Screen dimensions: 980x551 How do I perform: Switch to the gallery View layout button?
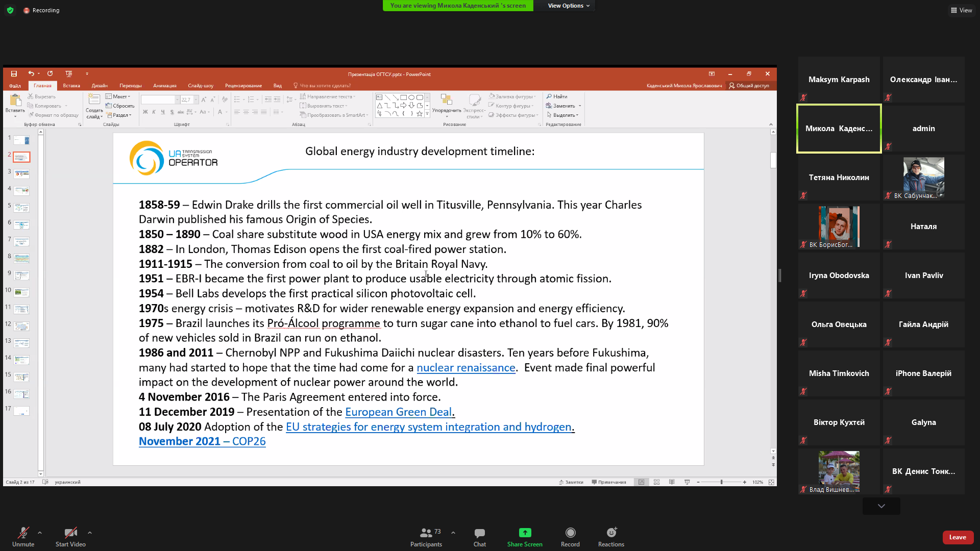coord(961,10)
